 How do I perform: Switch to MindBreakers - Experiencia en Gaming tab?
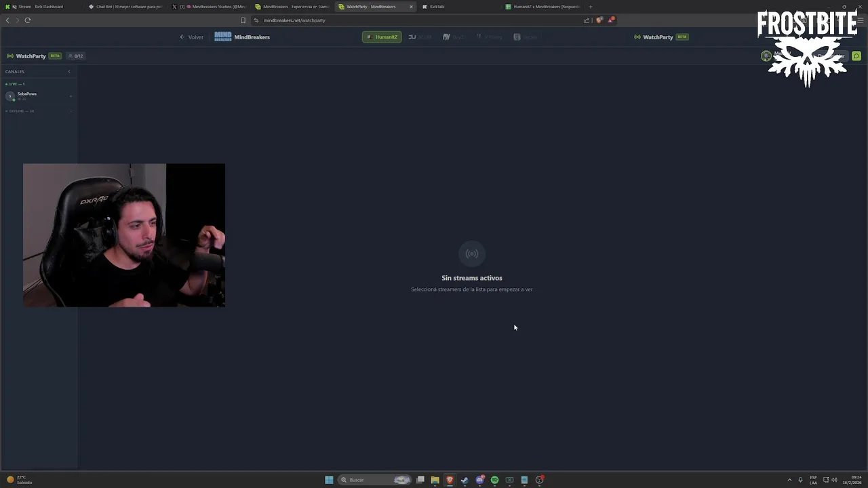292,7
